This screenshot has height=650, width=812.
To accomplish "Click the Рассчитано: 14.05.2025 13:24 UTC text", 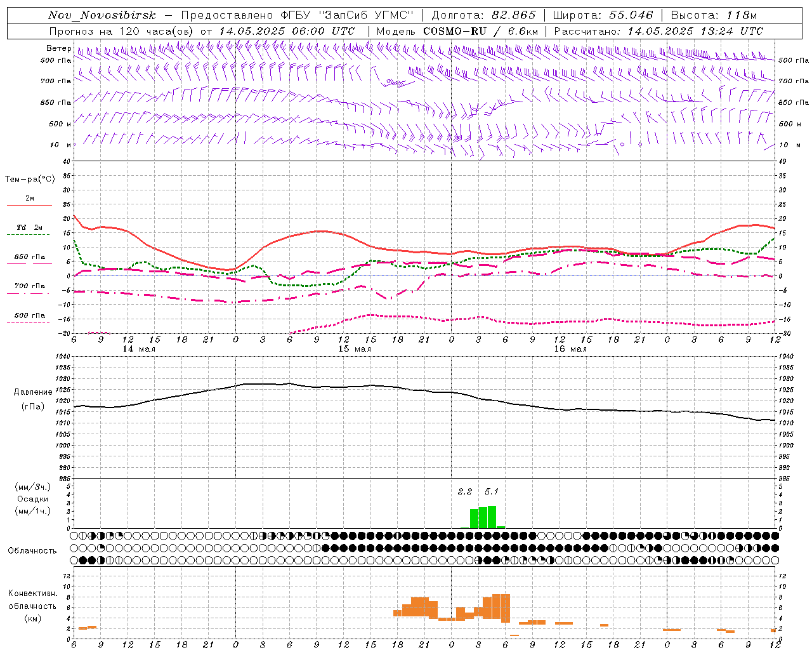I will pyautogui.click(x=658, y=30).
